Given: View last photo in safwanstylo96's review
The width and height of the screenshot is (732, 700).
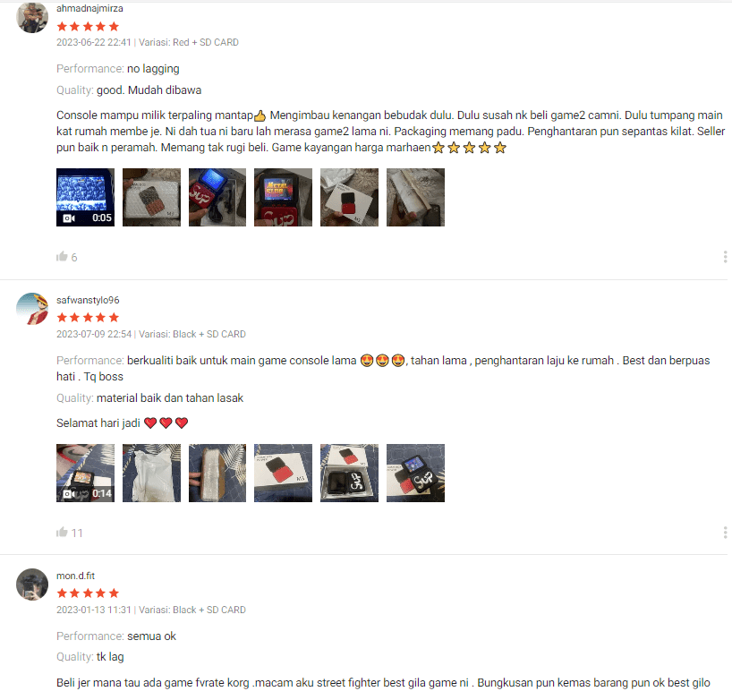Looking at the screenshot, I should coord(415,473).
